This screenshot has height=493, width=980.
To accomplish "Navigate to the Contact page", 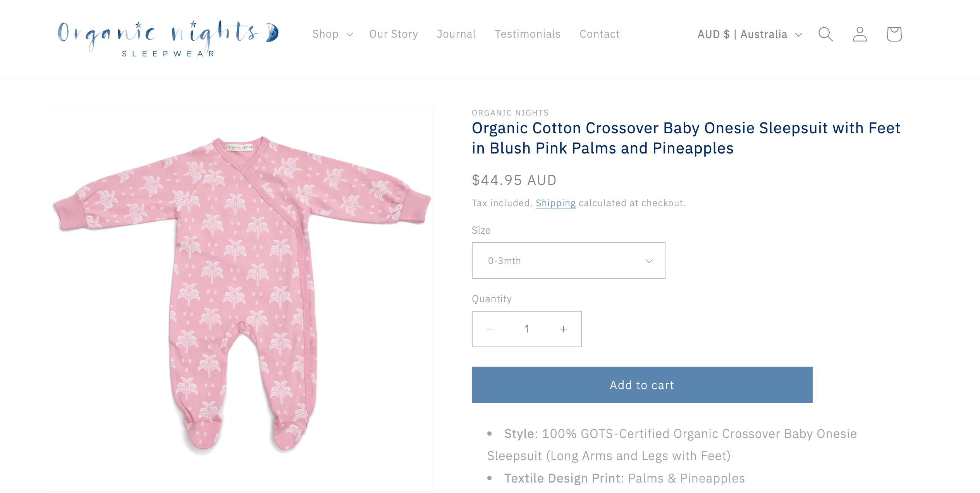I will [x=600, y=34].
